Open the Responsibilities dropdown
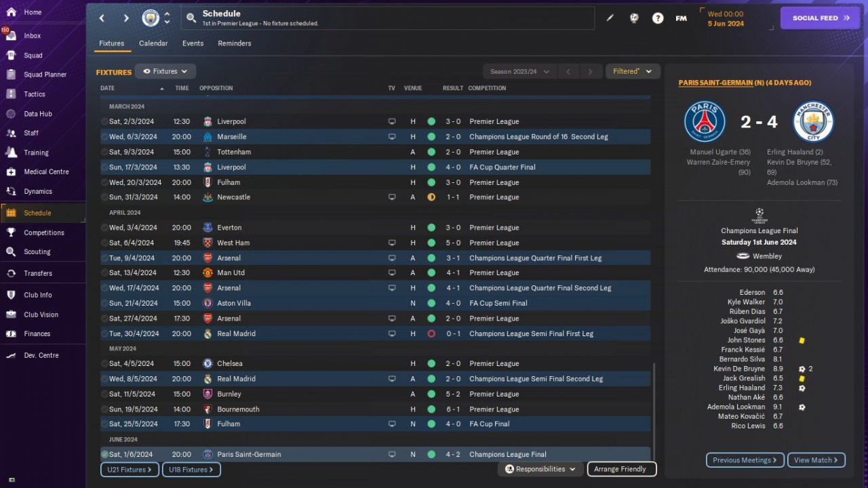 tap(540, 469)
